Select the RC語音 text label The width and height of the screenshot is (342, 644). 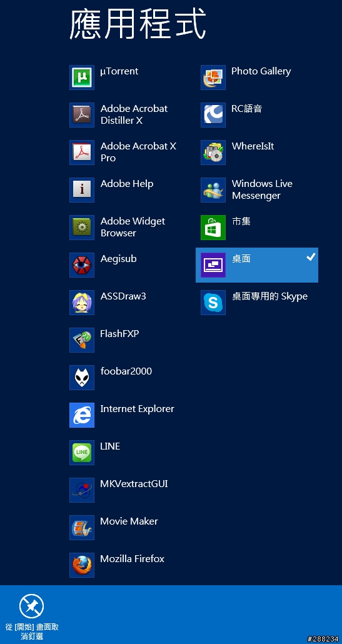[x=247, y=109]
